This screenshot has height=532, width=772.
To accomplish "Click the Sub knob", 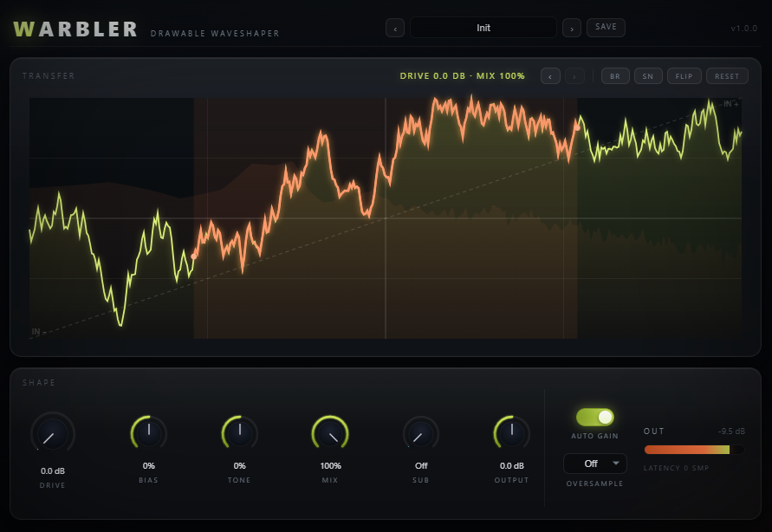I will pyautogui.click(x=421, y=433).
